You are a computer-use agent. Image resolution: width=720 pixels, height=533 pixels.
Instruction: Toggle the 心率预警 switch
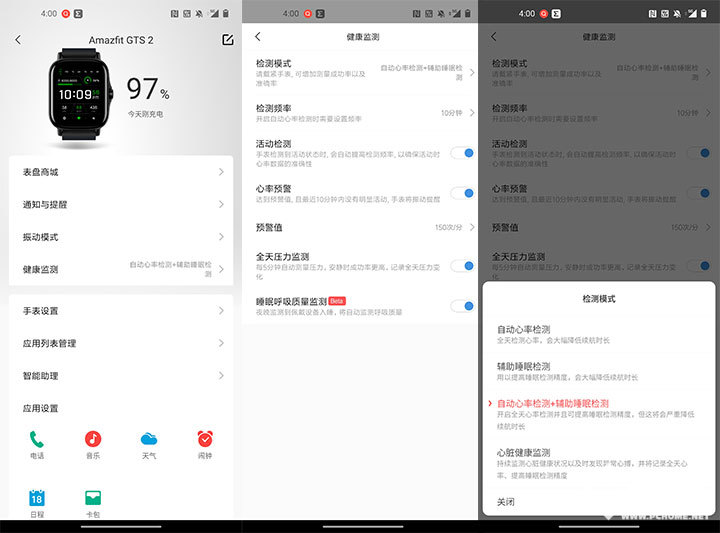(461, 193)
